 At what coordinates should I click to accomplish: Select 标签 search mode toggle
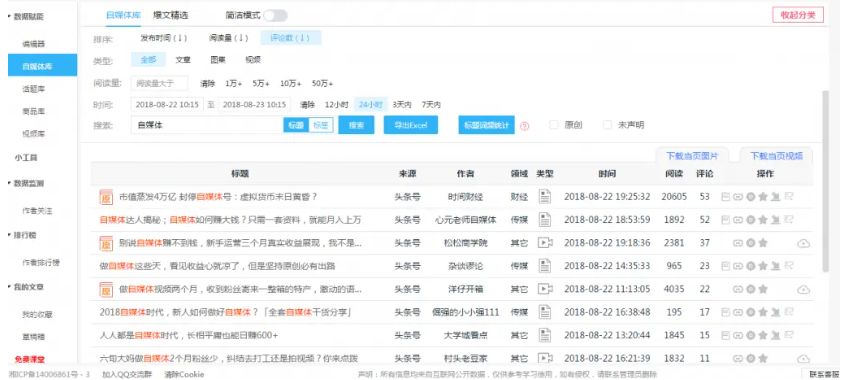[321, 125]
